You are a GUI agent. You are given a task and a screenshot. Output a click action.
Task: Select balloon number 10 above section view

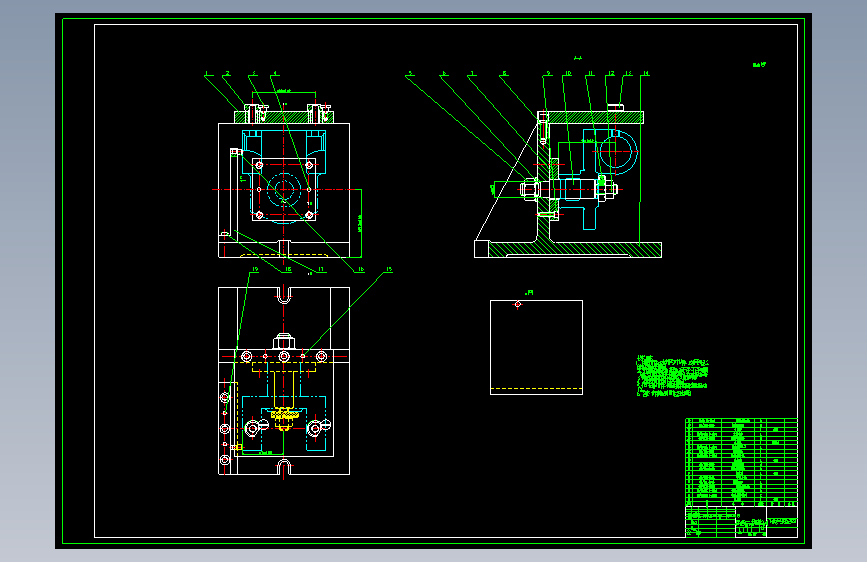coord(568,73)
